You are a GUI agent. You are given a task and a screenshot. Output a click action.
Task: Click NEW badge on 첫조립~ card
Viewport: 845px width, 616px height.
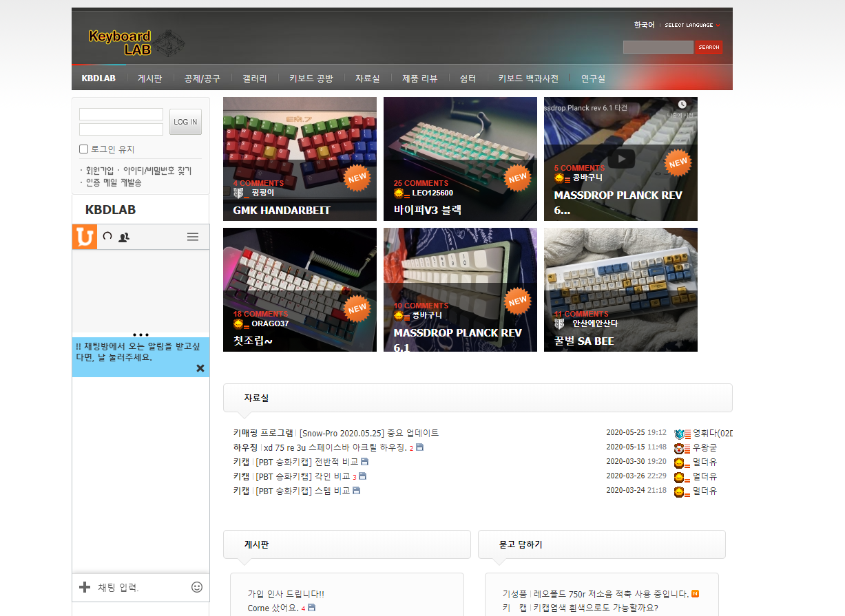(357, 308)
